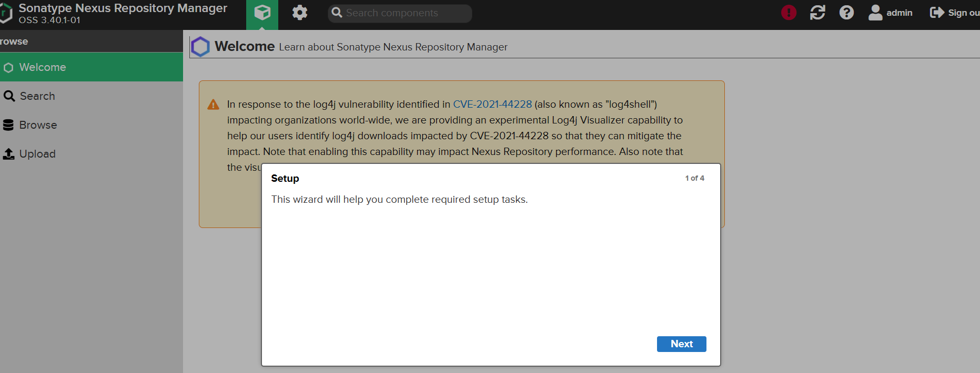
Task: Open Search in the sidebar
Action: point(92,96)
